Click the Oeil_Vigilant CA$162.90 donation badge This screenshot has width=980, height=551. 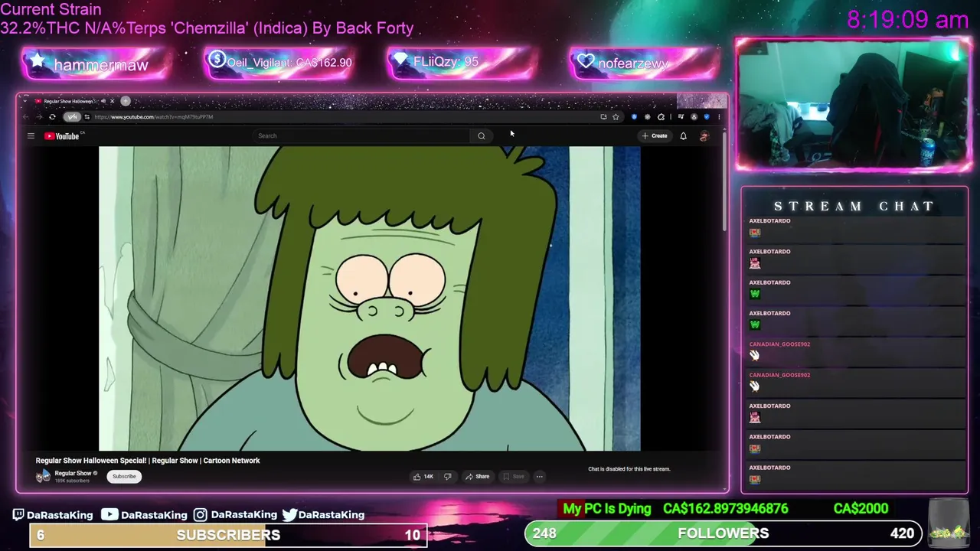[x=278, y=63]
